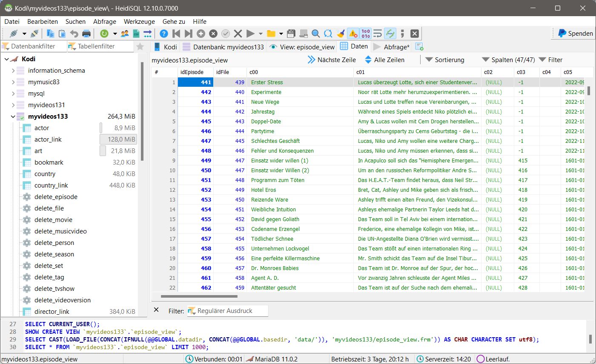Open Spalten (47/47) column selector
The height and width of the screenshot is (364, 596).
tap(508, 60)
